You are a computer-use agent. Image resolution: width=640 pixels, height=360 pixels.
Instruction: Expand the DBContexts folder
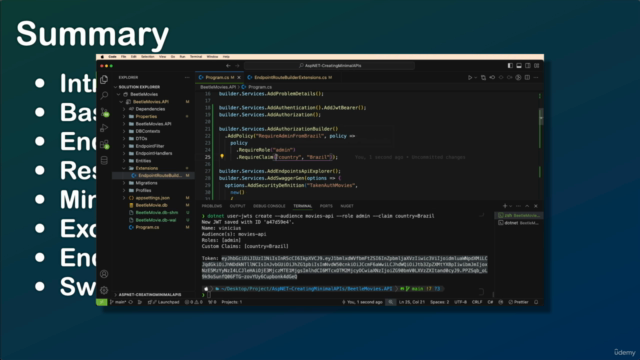(124, 131)
